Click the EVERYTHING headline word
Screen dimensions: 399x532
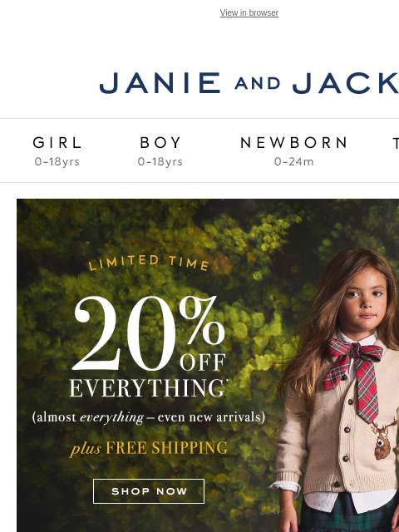[x=148, y=388]
